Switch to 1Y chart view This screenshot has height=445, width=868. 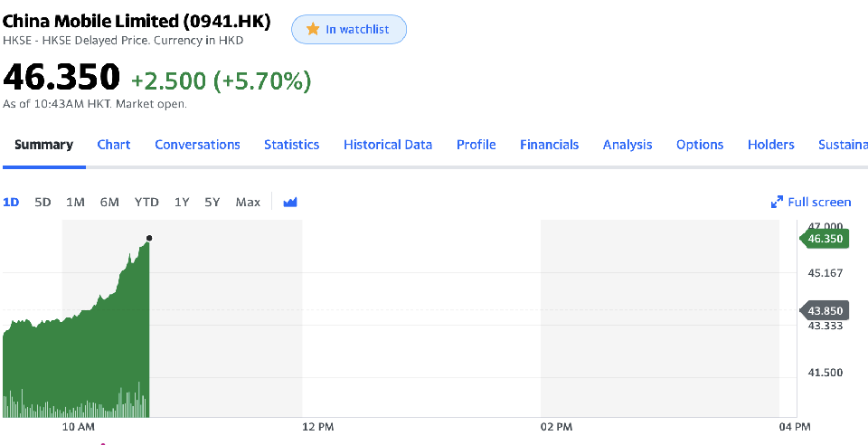pos(182,203)
